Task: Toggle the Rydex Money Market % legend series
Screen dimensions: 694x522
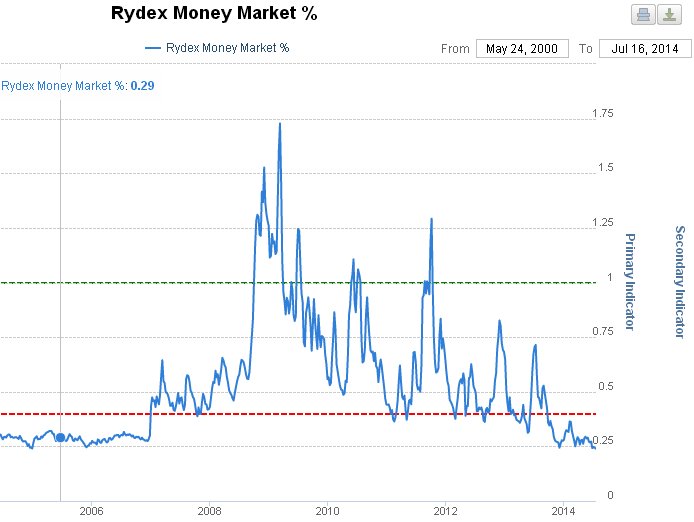Action: 226,47
